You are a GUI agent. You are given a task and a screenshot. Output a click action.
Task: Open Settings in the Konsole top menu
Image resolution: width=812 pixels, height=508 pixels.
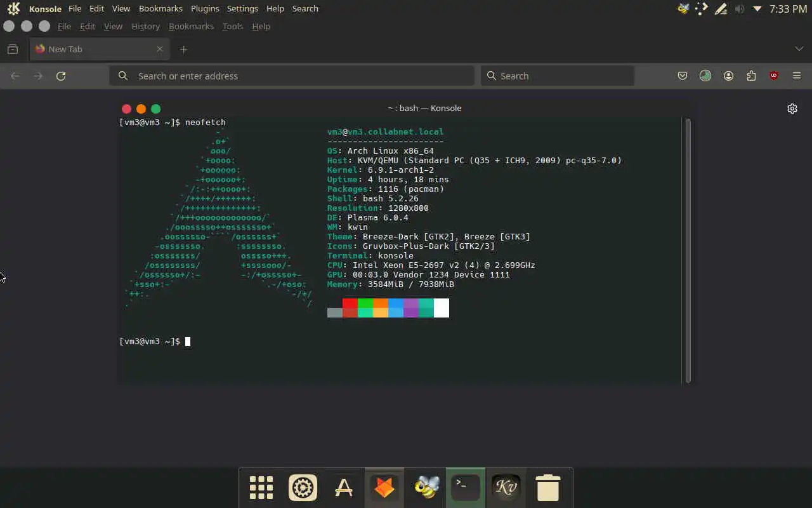click(x=242, y=9)
